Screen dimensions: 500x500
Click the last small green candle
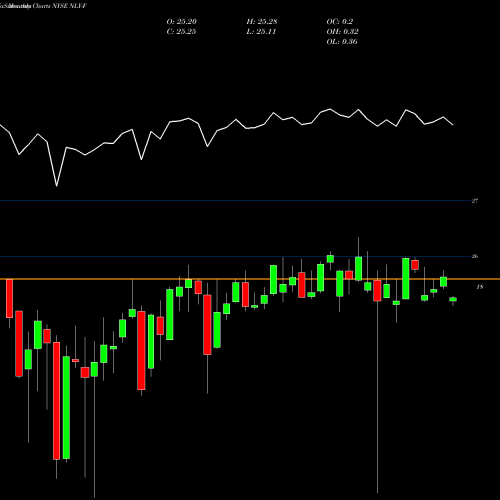[453, 299]
